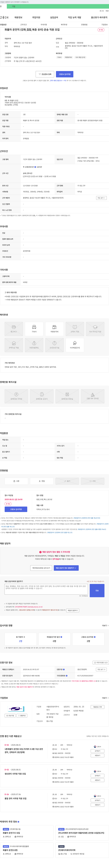Viewport: 109px width, 868px height.
Task: Switch to the 모집요강 tab
Action: (3, 25)
